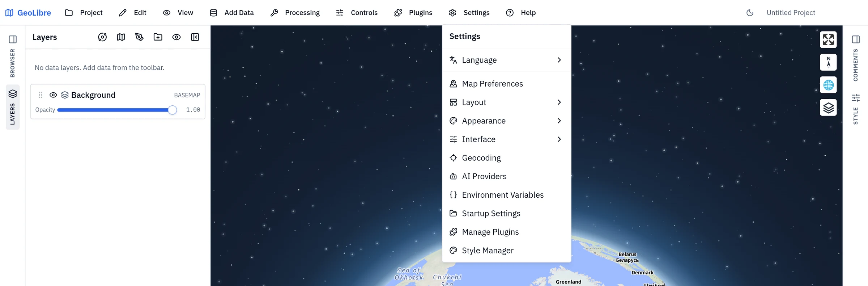Viewport: 868px width, 286px height.
Task: Click the Denmark map label
Action: pos(642,273)
